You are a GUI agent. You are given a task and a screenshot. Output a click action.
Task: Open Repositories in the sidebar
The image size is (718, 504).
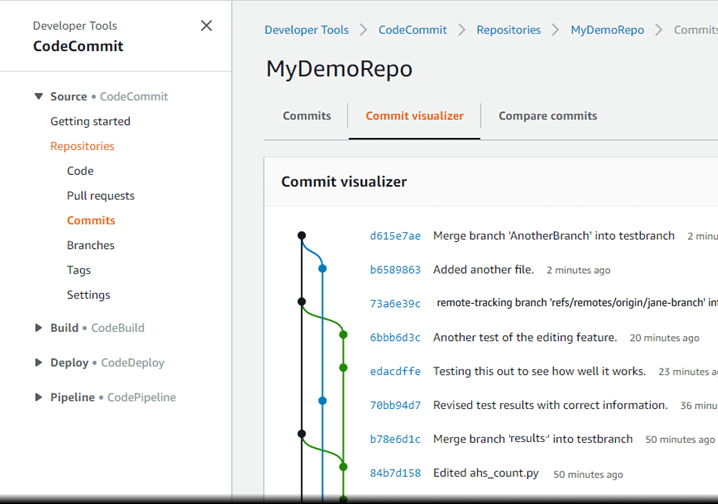pyautogui.click(x=82, y=146)
